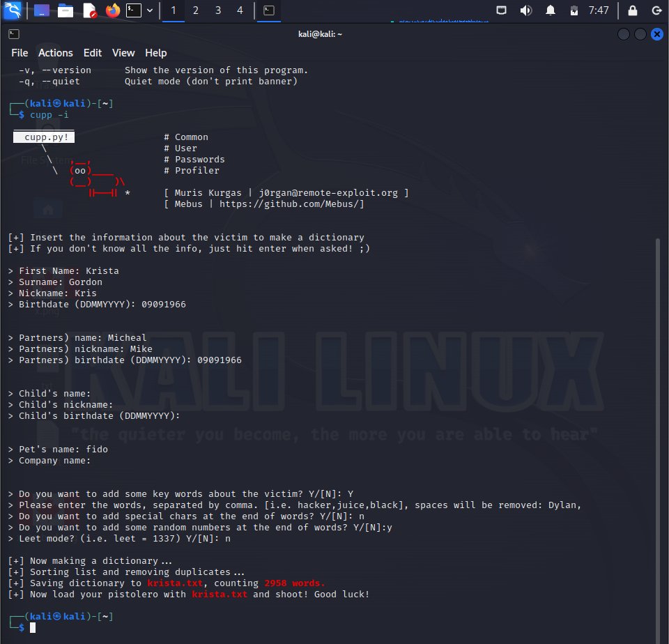Screen dimensions: 669x644
Task: Click the highlighted 'cupp.py!' banner label
Action: [44, 137]
